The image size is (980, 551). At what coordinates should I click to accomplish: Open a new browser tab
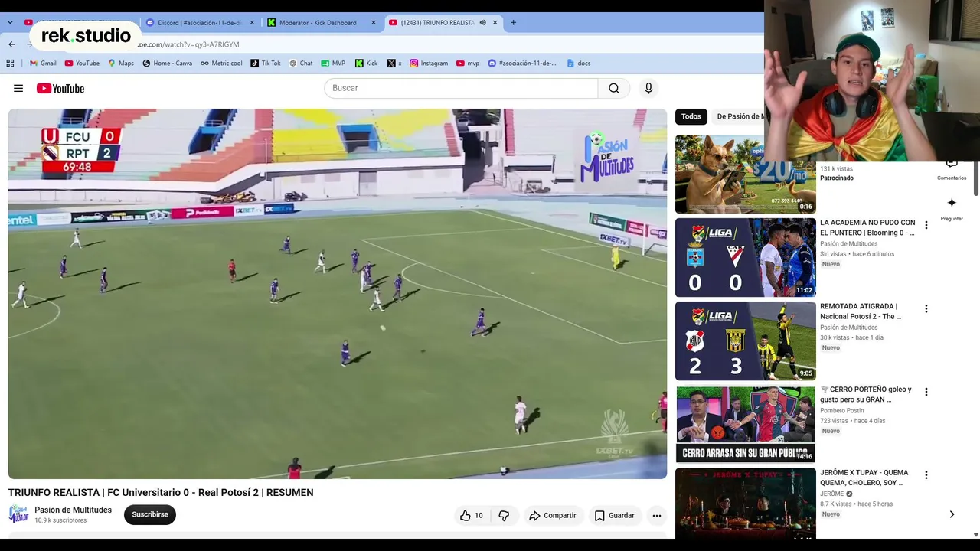pos(513,23)
